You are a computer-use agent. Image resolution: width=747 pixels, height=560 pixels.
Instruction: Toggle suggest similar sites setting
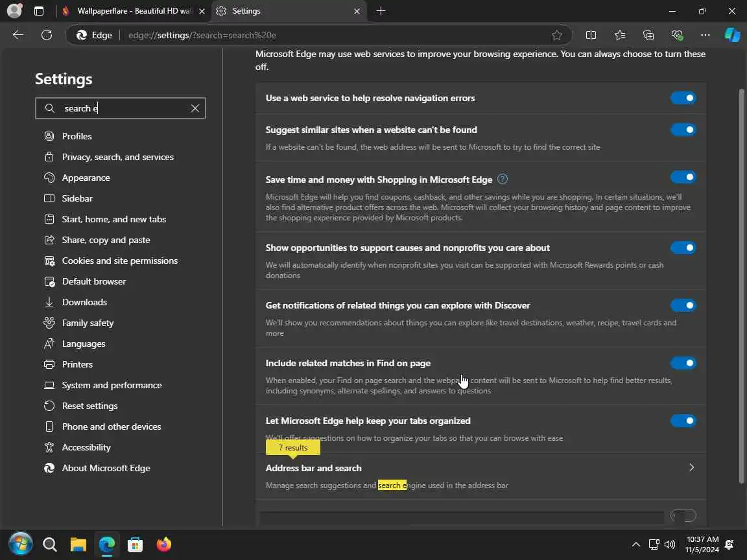pos(683,130)
